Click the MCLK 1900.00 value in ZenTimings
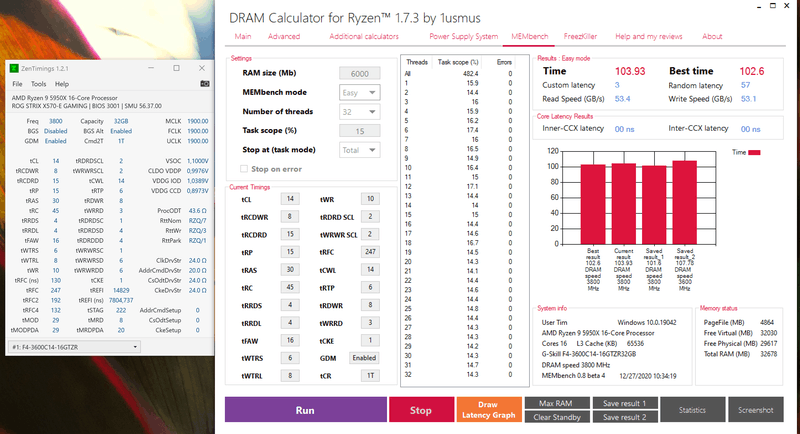 [x=197, y=121]
